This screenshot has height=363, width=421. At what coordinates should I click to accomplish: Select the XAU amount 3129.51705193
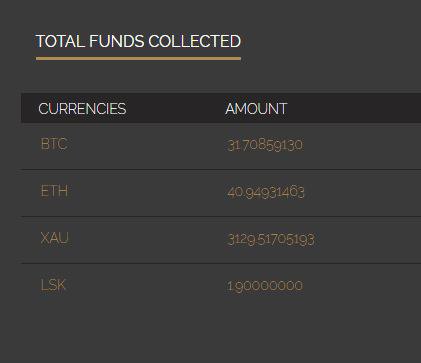point(271,240)
